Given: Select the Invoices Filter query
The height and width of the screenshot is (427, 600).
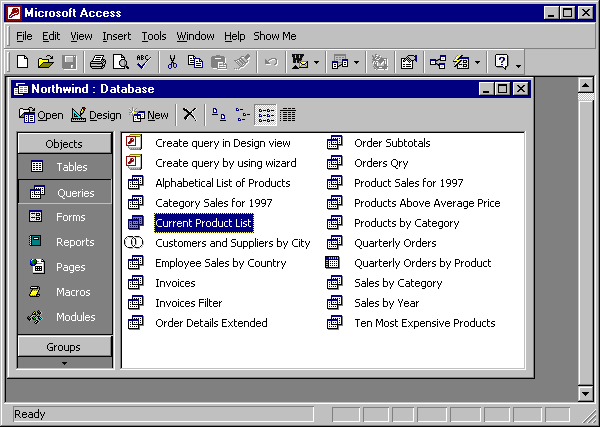Looking at the screenshot, I should pyautogui.click(x=189, y=303).
